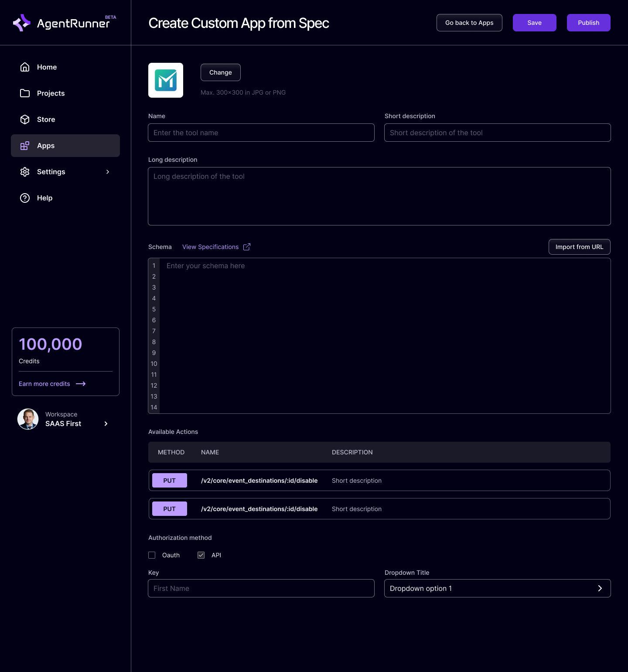
Task: Open the Store section
Action: [46, 119]
